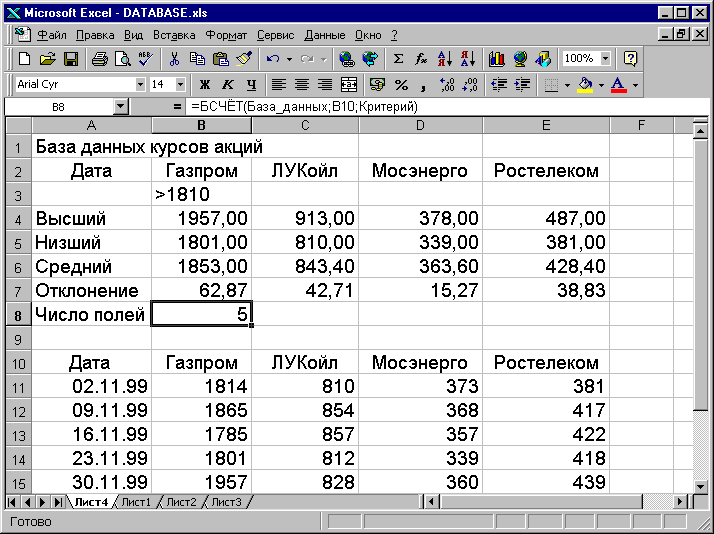The width and height of the screenshot is (714, 534).
Task: Select cell with value 1957,00
Action: pos(201,219)
